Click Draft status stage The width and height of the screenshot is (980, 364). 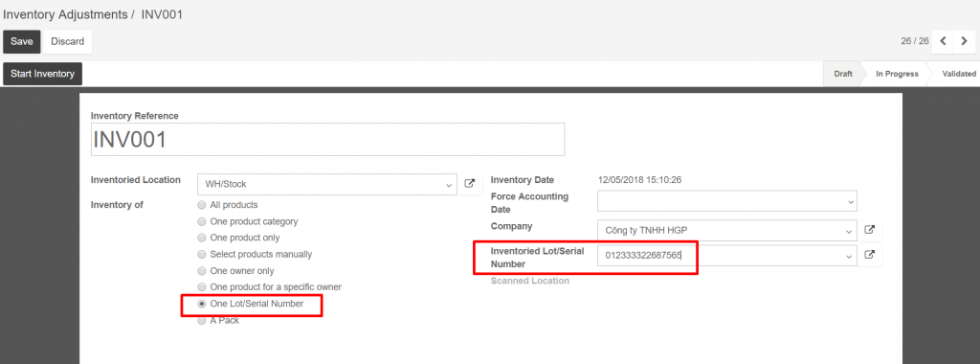click(x=842, y=74)
